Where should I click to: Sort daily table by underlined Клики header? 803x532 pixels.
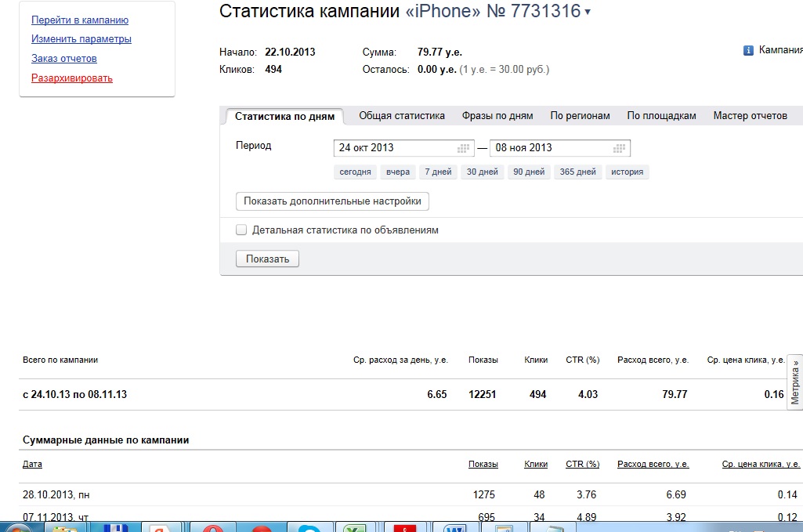[536, 464]
